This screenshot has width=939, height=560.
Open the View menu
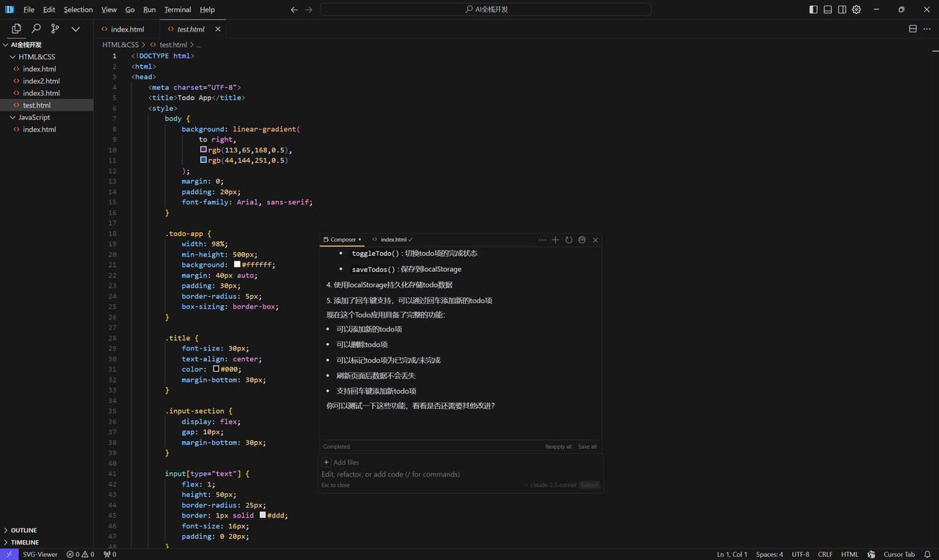[109, 10]
